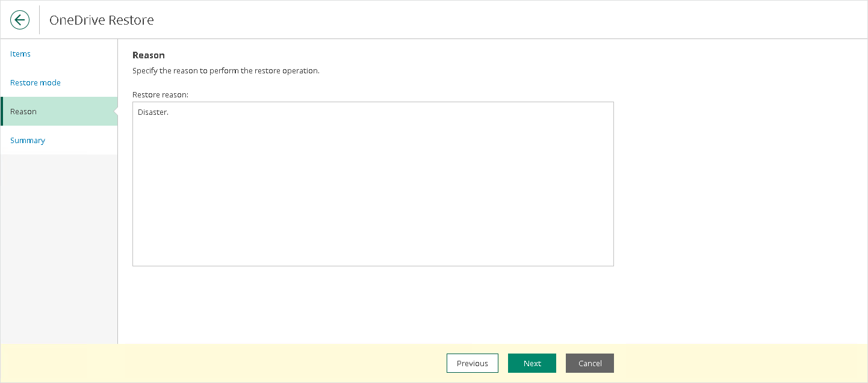Click the 'Specify the reason' description text
The height and width of the screenshot is (383, 868).
[226, 71]
